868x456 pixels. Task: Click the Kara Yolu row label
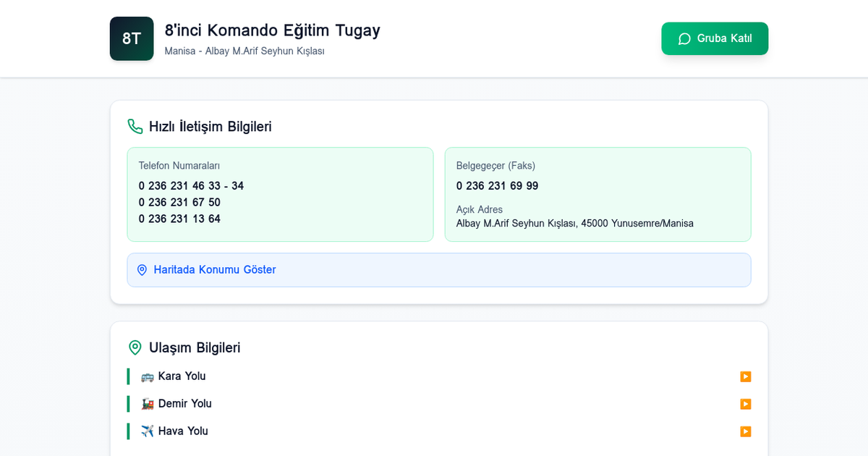point(182,376)
